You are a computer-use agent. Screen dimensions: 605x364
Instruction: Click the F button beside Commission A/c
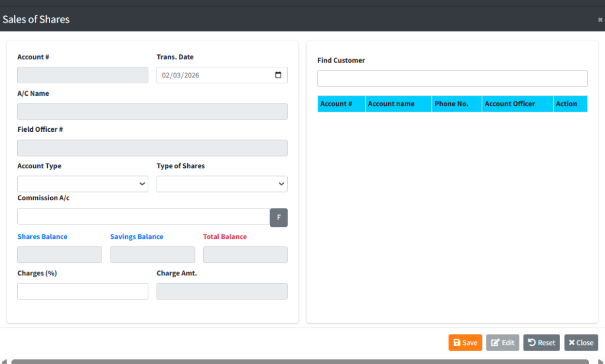[279, 217]
